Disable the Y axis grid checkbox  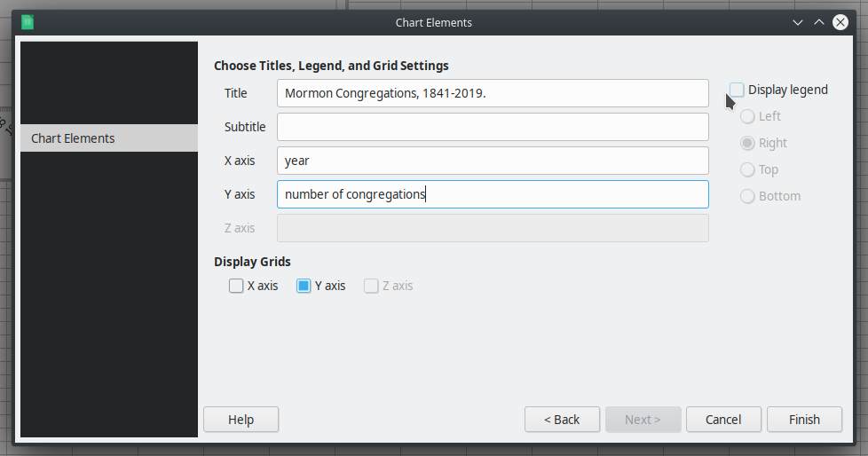point(304,286)
